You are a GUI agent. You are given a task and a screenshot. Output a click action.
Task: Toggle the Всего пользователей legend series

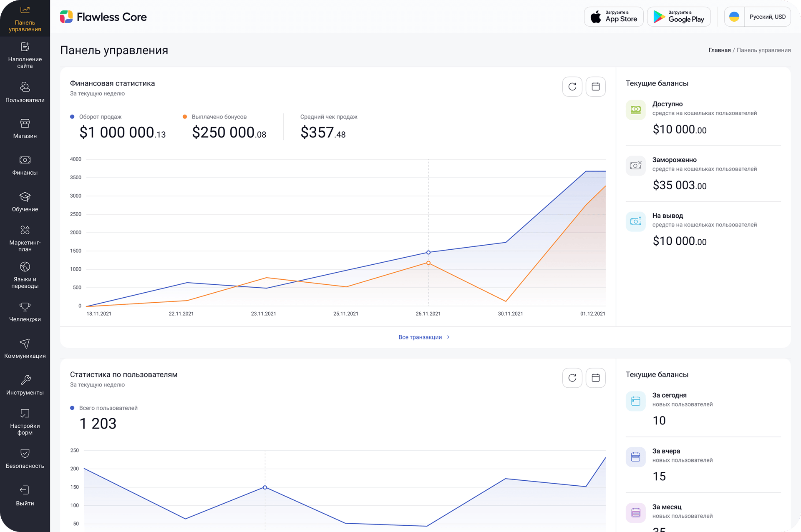104,408
